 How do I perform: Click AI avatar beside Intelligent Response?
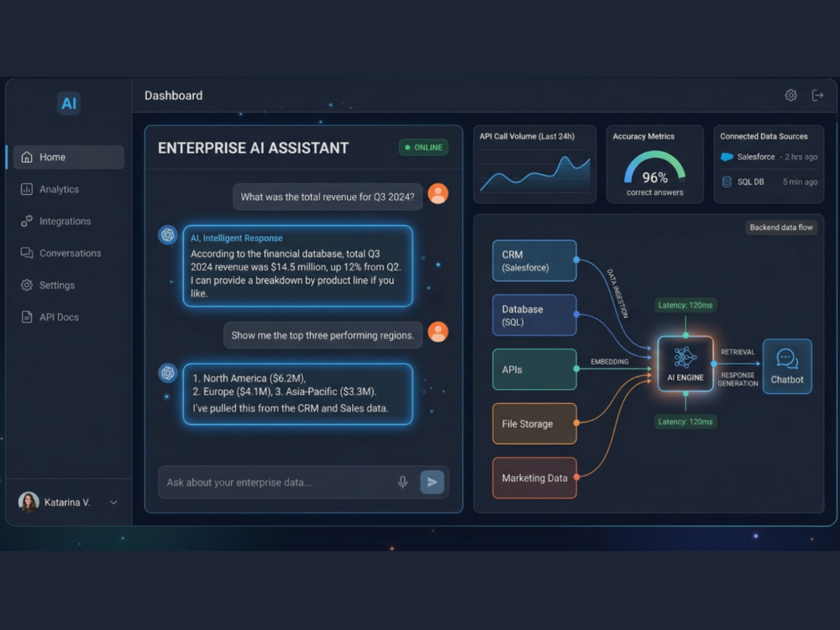click(x=168, y=234)
